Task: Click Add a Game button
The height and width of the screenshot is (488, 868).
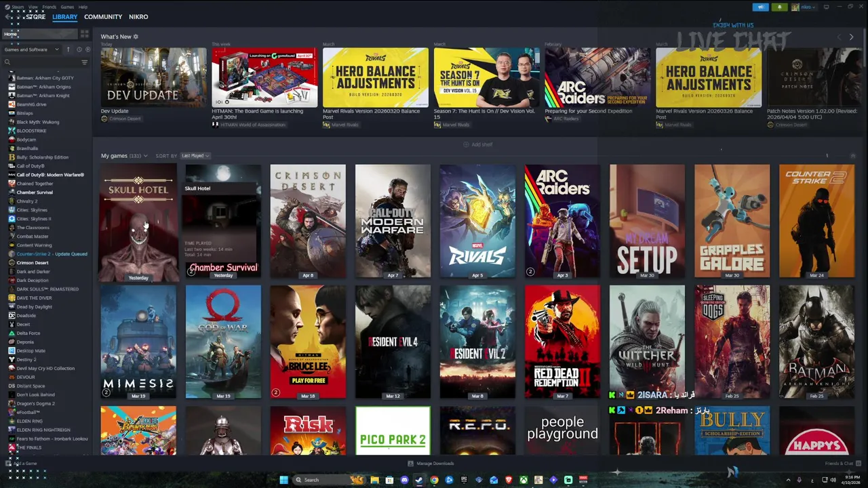Action: pos(21,464)
